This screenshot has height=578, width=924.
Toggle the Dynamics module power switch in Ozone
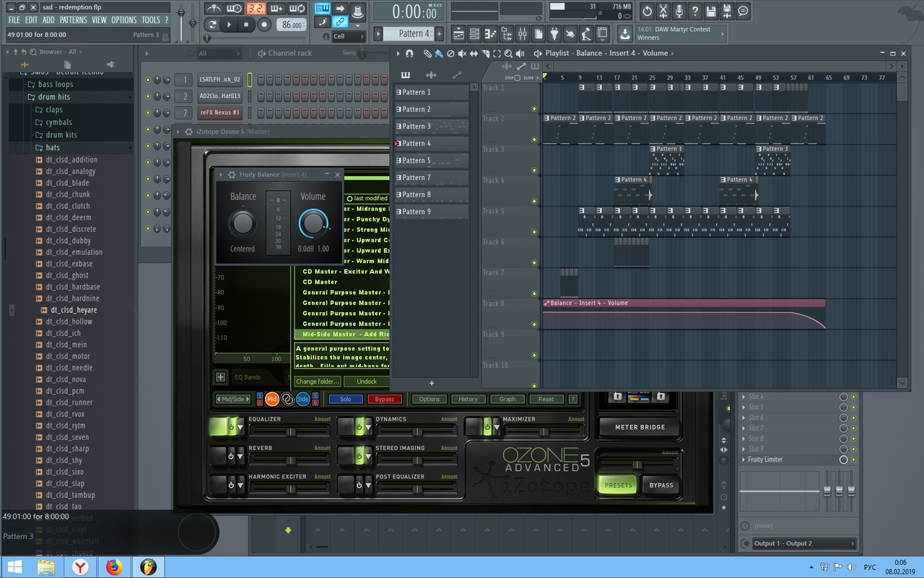[x=359, y=427]
